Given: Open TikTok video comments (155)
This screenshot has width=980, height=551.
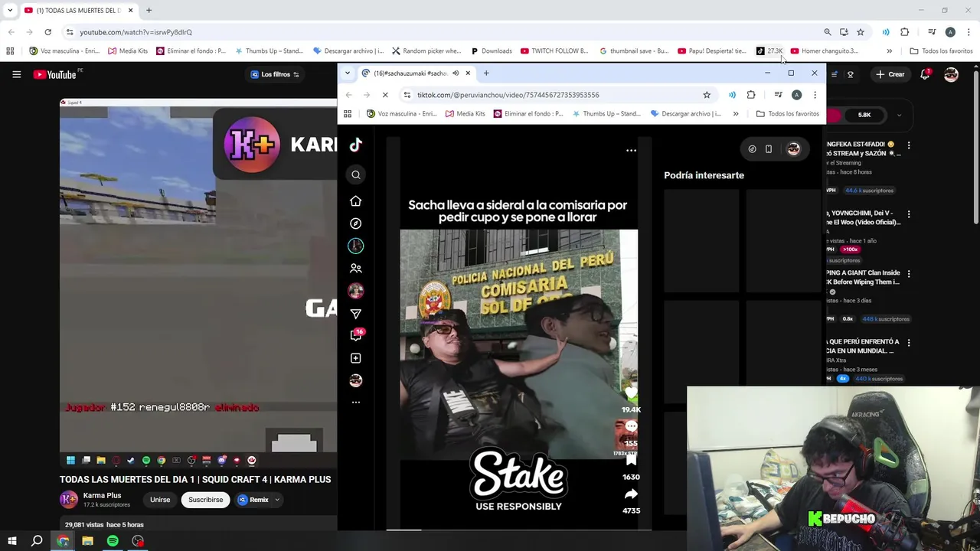Looking at the screenshot, I should point(631,427).
